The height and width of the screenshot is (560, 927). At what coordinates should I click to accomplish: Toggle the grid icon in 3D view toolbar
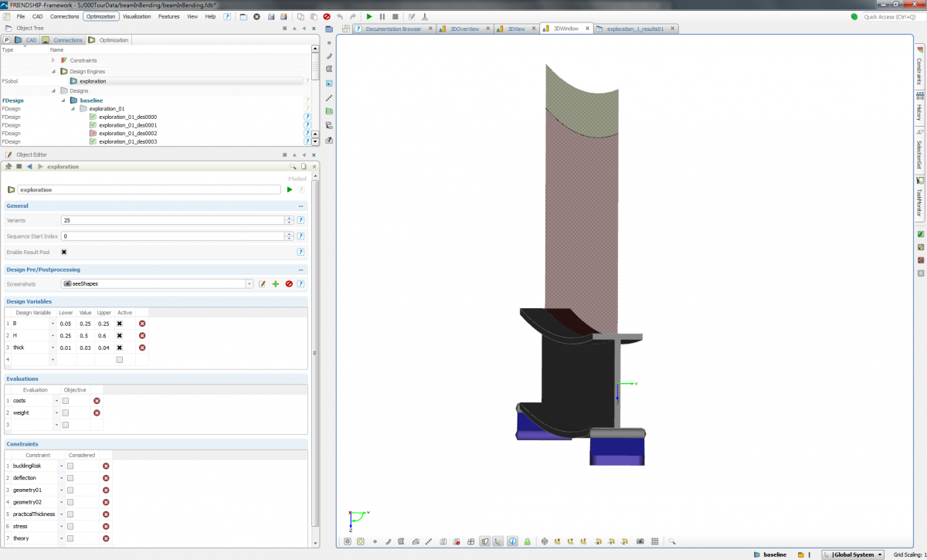click(x=654, y=541)
